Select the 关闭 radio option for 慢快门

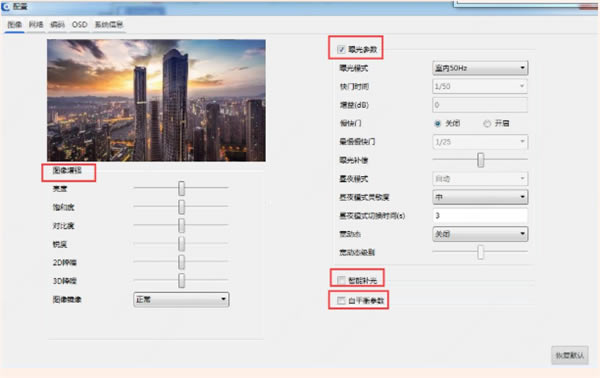pyautogui.click(x=437, y=124)
